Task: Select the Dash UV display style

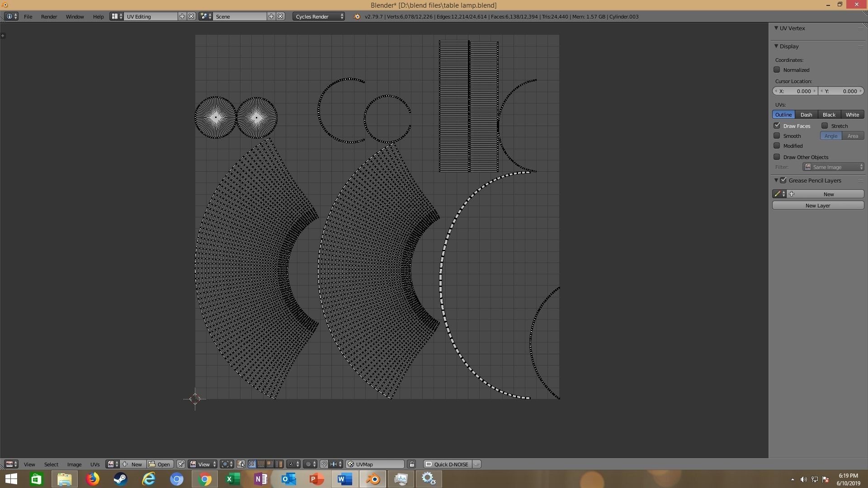Action: click(806, 115)
